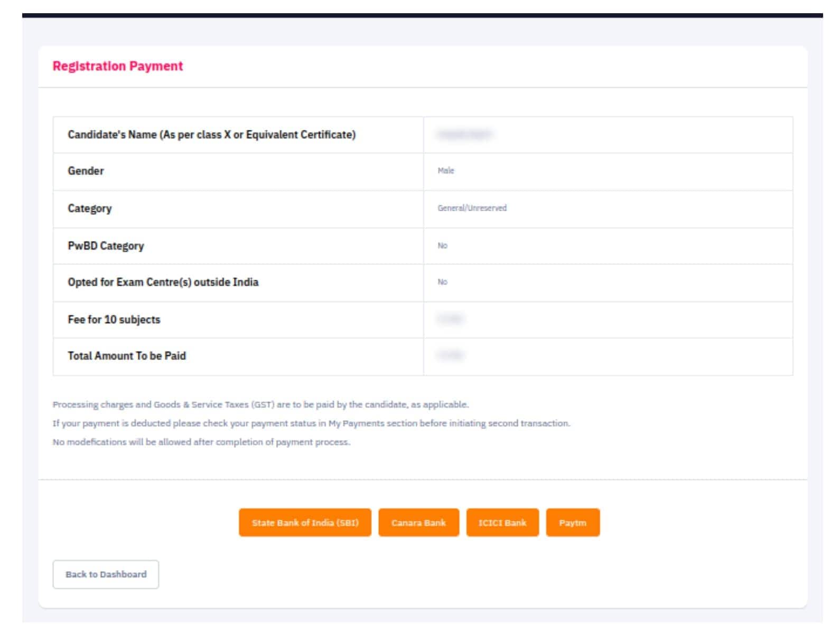Choose Canara Bank payment option
Screen dimensions: 840x624
[418, 523]
